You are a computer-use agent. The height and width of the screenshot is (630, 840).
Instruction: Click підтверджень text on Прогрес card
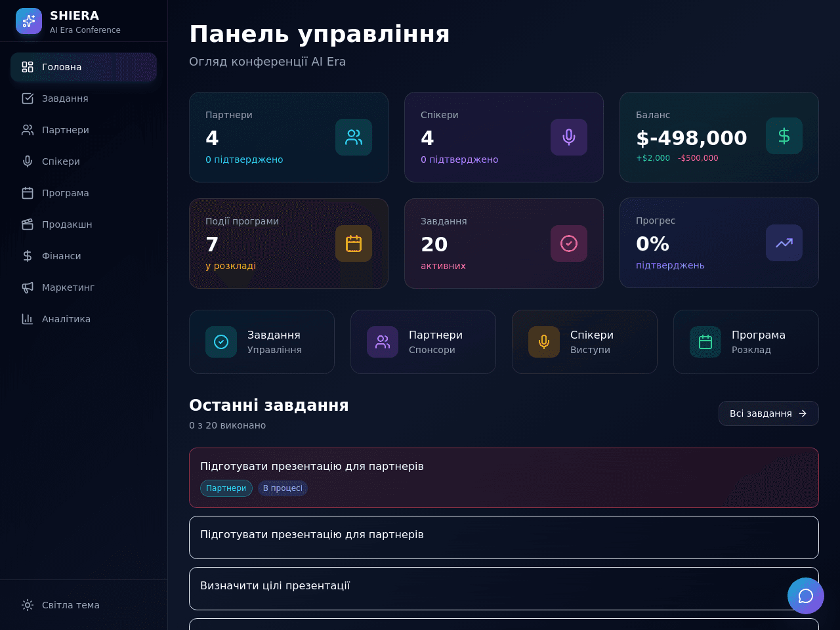(x=670, y=265)
